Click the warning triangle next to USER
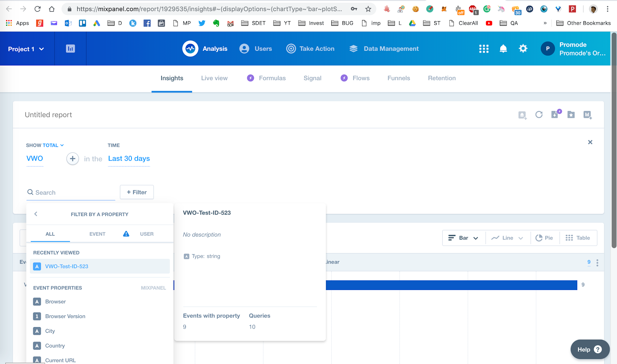The width and height of the screenshot is (617, 364). 126,234
